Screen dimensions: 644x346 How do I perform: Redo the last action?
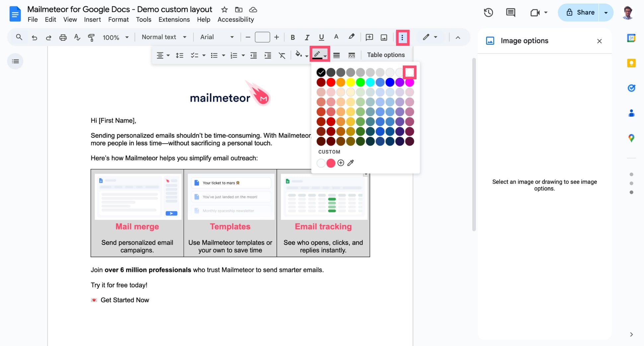tap(48, 37)
